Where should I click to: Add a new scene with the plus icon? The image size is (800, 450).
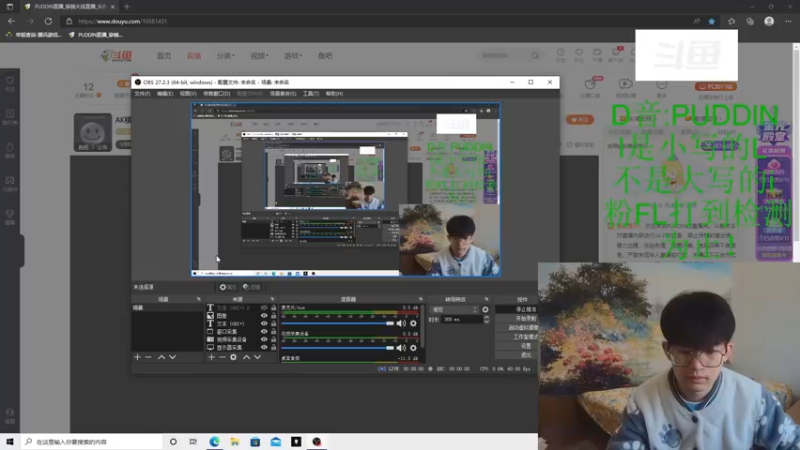pyautogui.click(x=137, y=357)
